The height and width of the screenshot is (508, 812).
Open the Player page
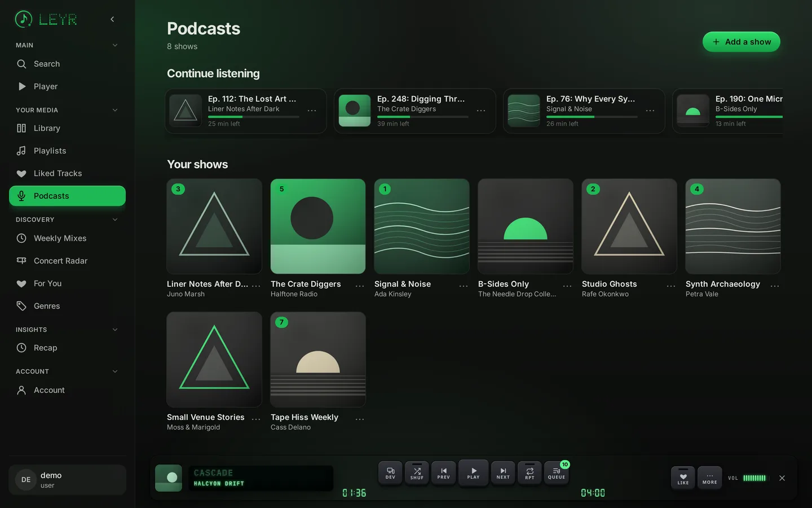[67, 86]
